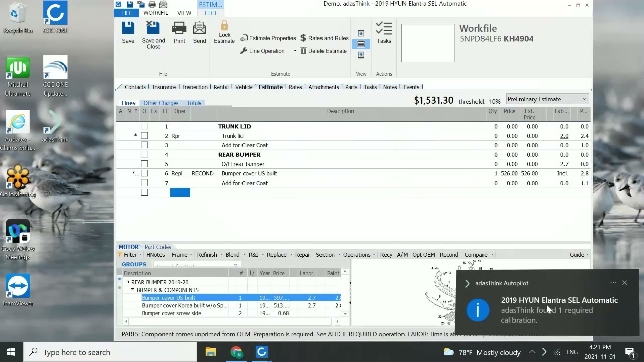Viewport: 644px width, 362px height.
Task: Click the Repair button
Action: pyautogui.click(x=303, y=255)
